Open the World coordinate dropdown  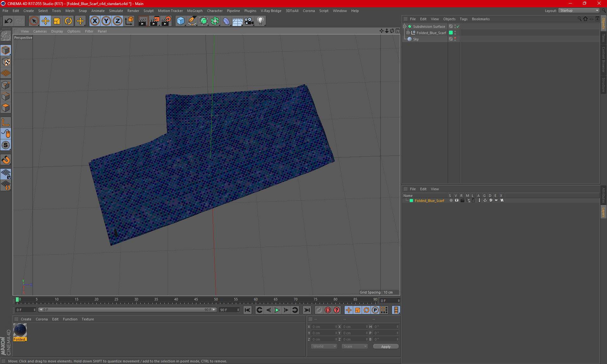tap(324, 346)
